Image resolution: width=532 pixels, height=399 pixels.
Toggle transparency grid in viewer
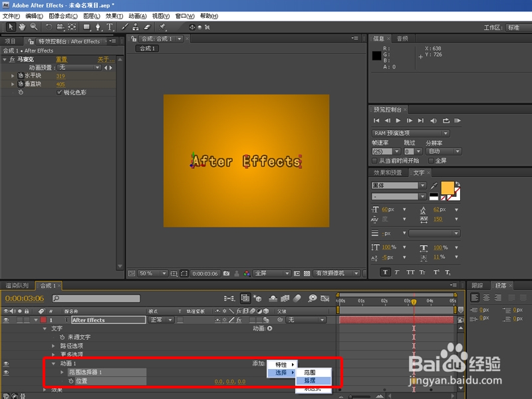(x=307, y=273)
